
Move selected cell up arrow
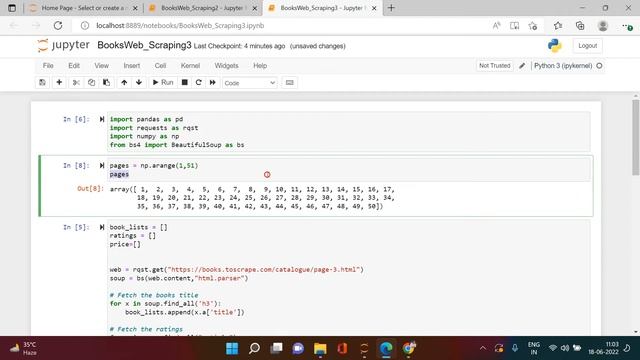124,82
